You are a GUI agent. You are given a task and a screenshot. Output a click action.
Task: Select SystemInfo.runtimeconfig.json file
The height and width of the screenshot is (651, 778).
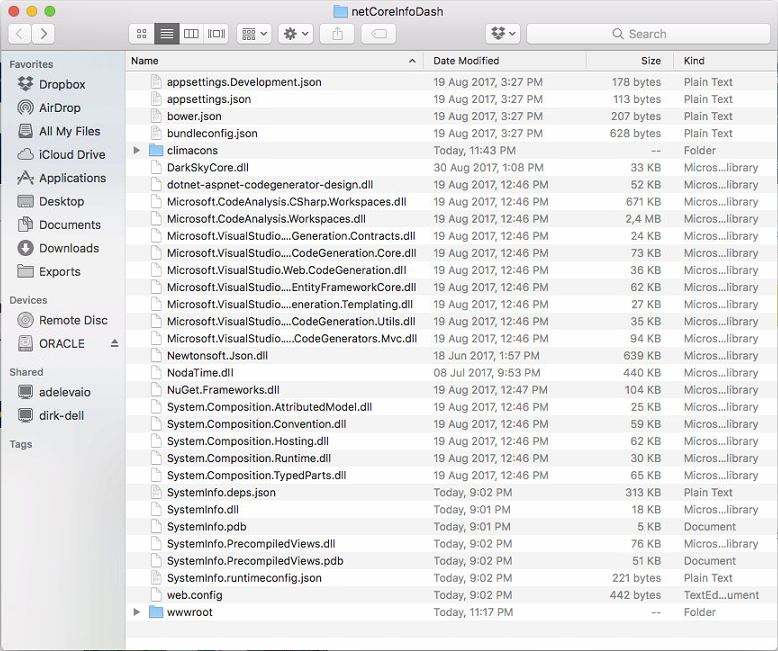[x=452, y=578]
